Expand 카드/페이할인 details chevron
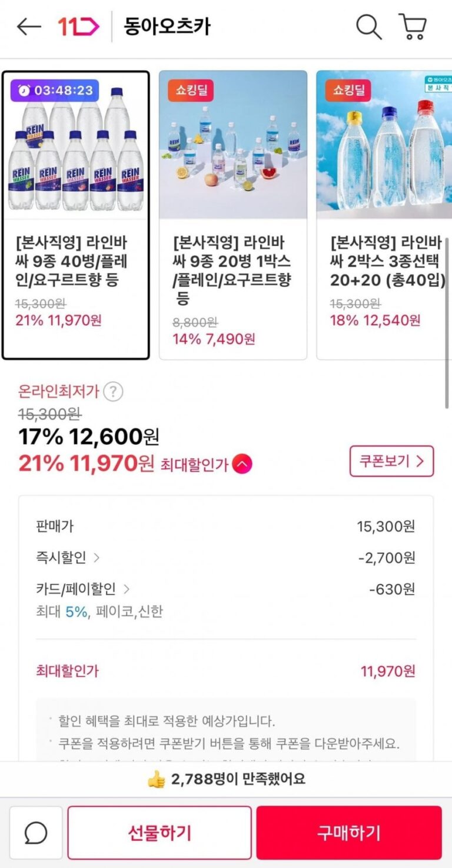The width and height of the screenshot is (452, 868). pos(127,589)
